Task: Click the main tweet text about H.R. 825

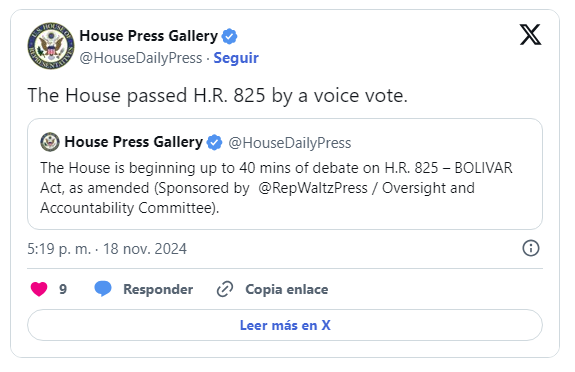Action: 217,96
